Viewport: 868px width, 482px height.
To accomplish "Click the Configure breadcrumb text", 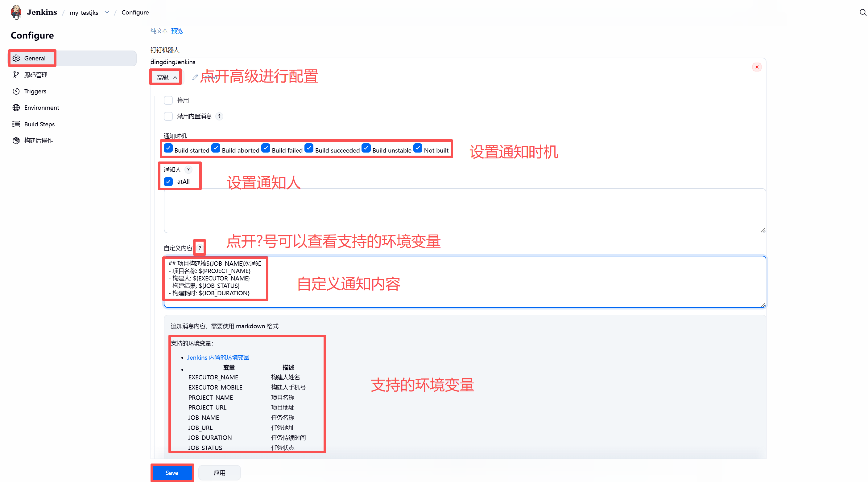I will [135, 12].
